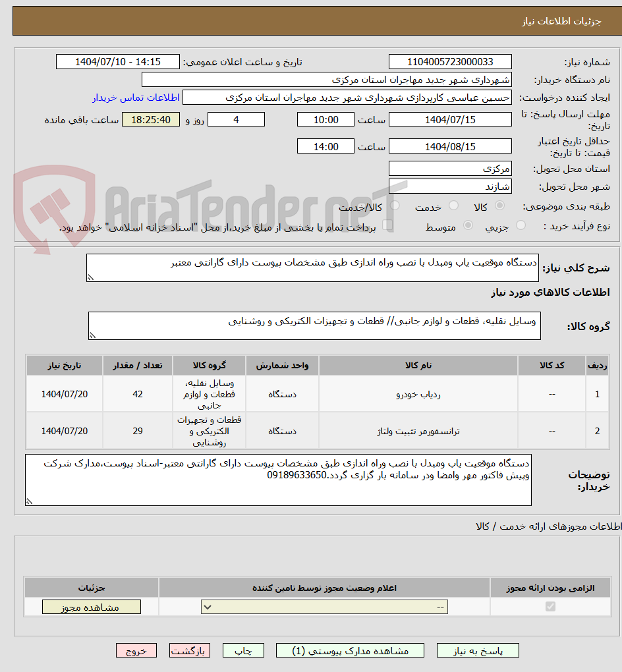The image size is (622, 672).
Task: Click the resize grip of the شرح کلی نیاز textbox
Action: coord(91,279)
